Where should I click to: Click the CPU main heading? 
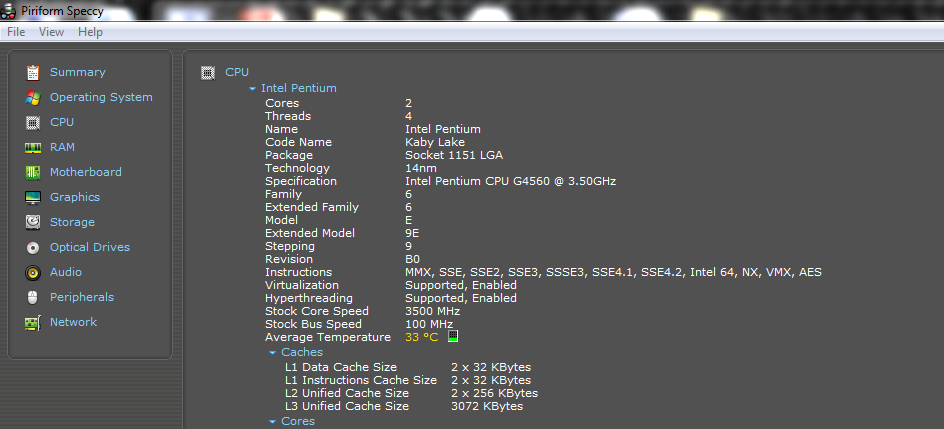[x=237, y=72]
